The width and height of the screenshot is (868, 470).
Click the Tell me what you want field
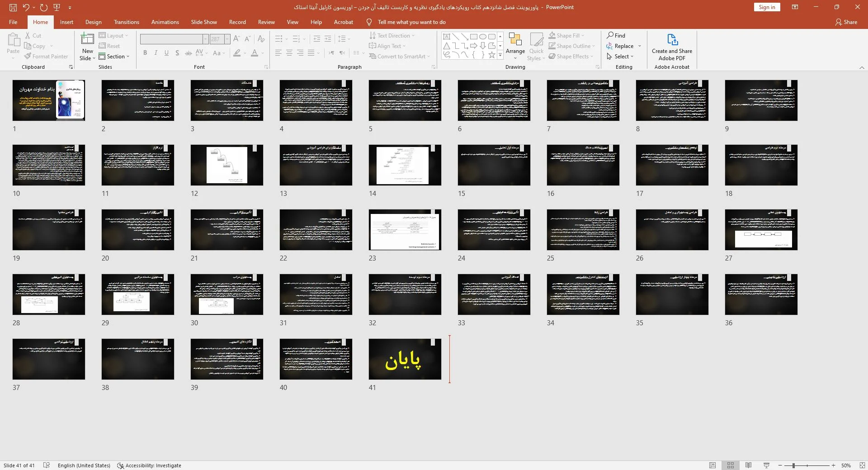[412, 22]
